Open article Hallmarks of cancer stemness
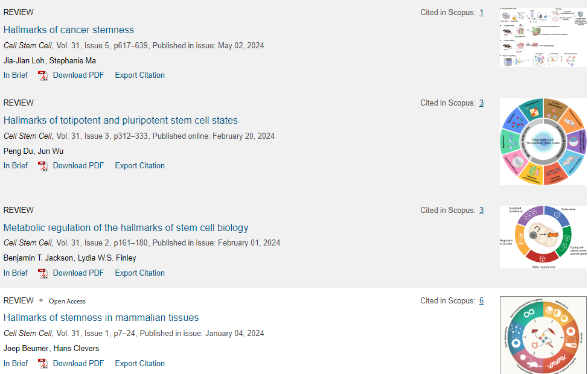This screenshot has width=588, height=374. click(69, 30)
